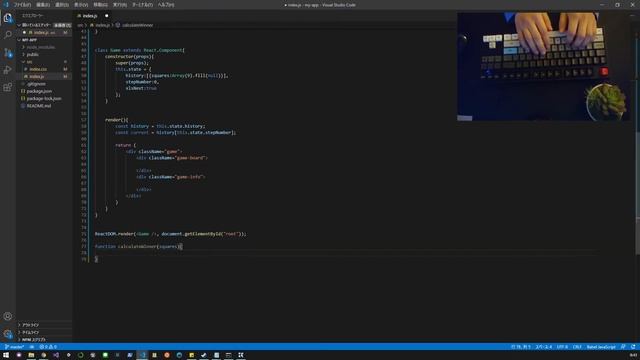Expand the NPM Scripts panel
The image size is (640, 360).
click(43, 340)
